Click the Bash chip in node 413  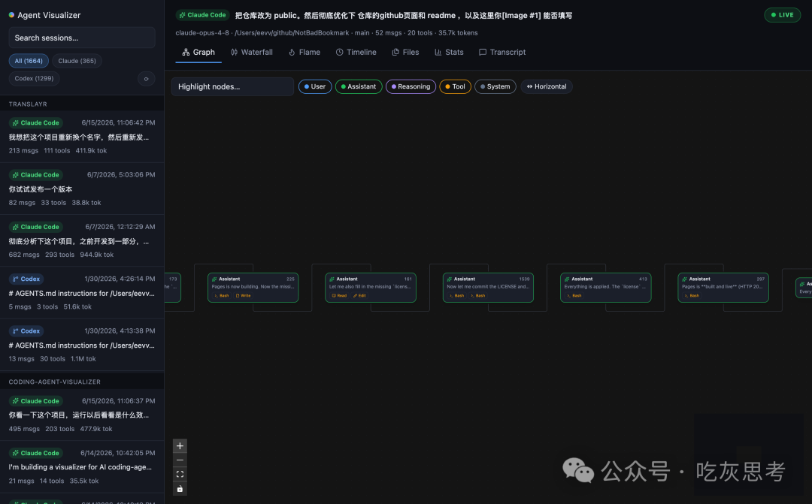574,295
